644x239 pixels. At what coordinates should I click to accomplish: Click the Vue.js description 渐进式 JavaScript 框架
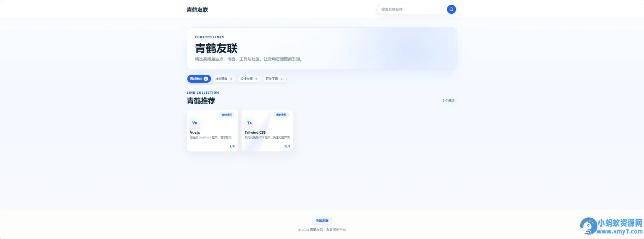point(211,137)
